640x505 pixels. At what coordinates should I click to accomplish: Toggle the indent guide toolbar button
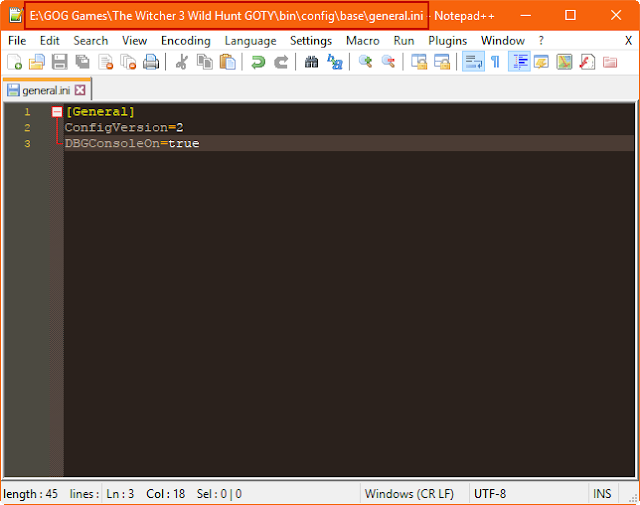(519, 62)
